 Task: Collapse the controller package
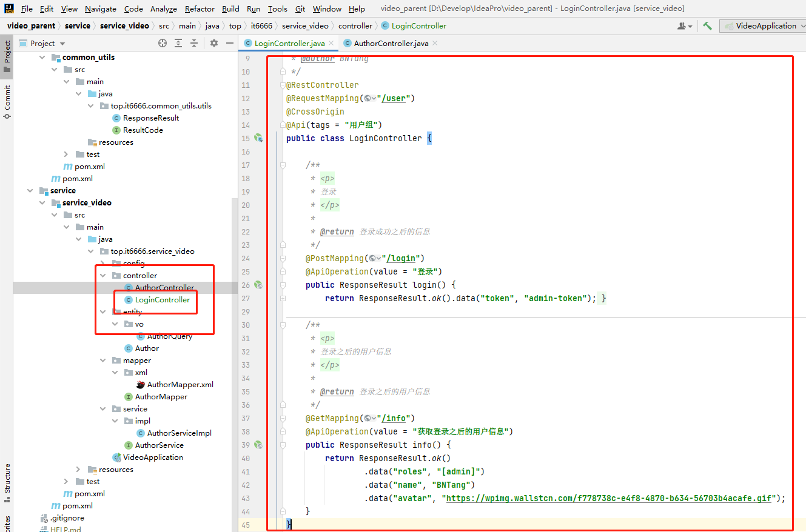tap(103, 275)
